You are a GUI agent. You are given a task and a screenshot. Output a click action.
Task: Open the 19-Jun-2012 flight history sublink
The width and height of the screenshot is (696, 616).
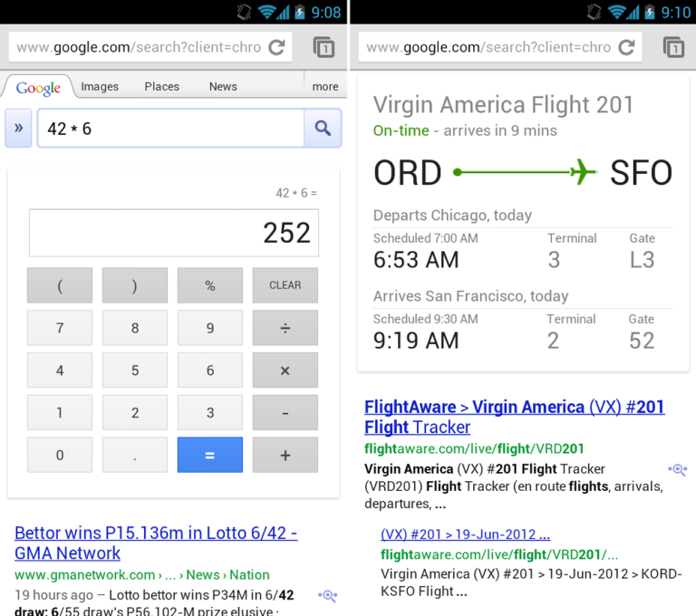coord(465,534)
